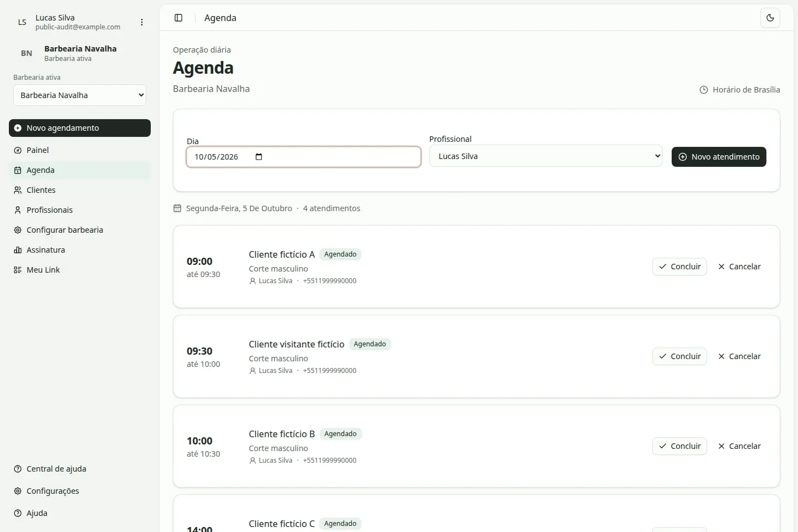Open Central de ajuda
The image size is (798, 532).
80,469
